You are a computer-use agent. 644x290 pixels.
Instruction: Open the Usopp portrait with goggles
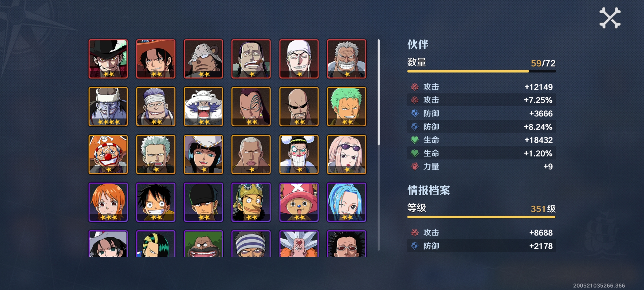coord(251,202)
